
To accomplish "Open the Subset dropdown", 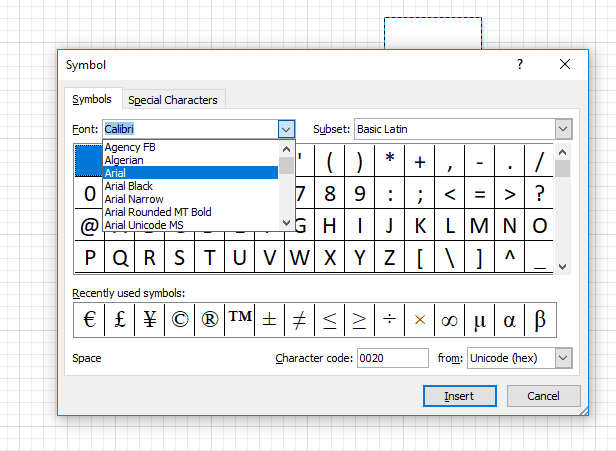I will (x=563, y=129).
